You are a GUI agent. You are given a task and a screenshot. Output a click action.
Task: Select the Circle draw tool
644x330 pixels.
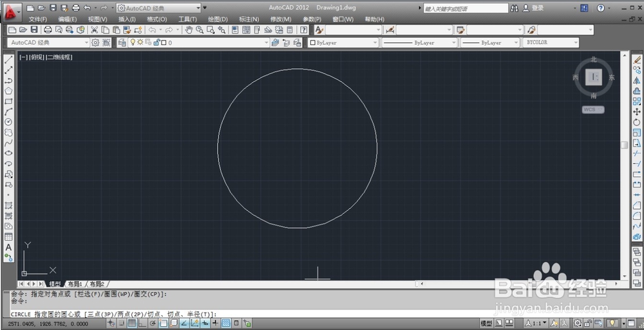tap(8, 122)
